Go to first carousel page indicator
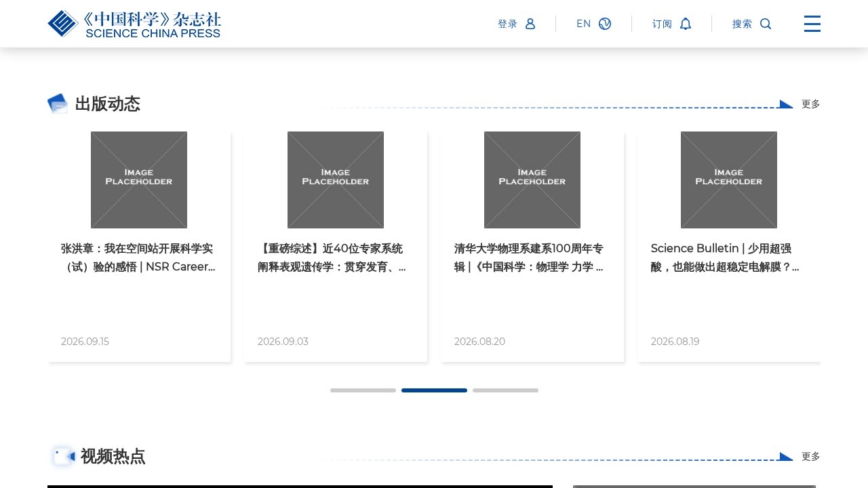Image resolution: width=868 pixels, height=488 pixels. 363,390
